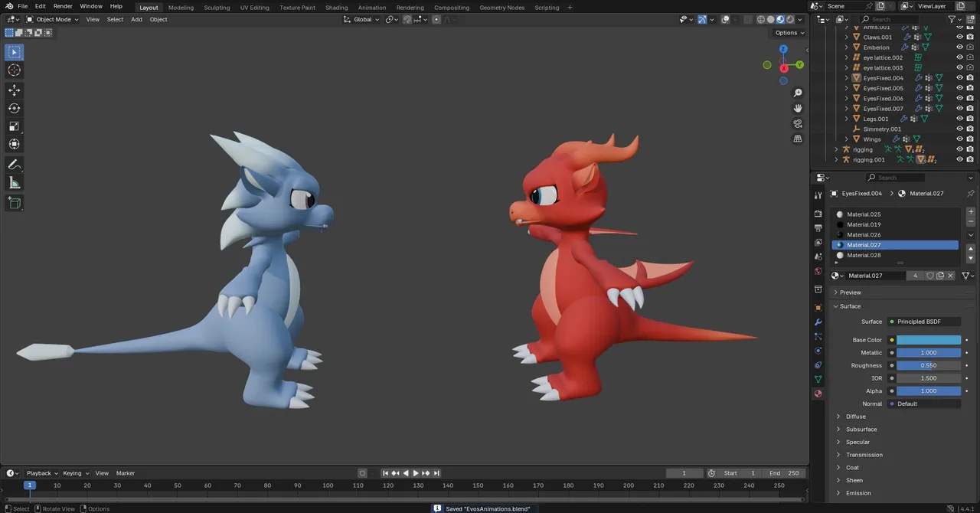Select the Annotate tool
Image resolution: width=980 pixels, height=513 pixels.
14,165
